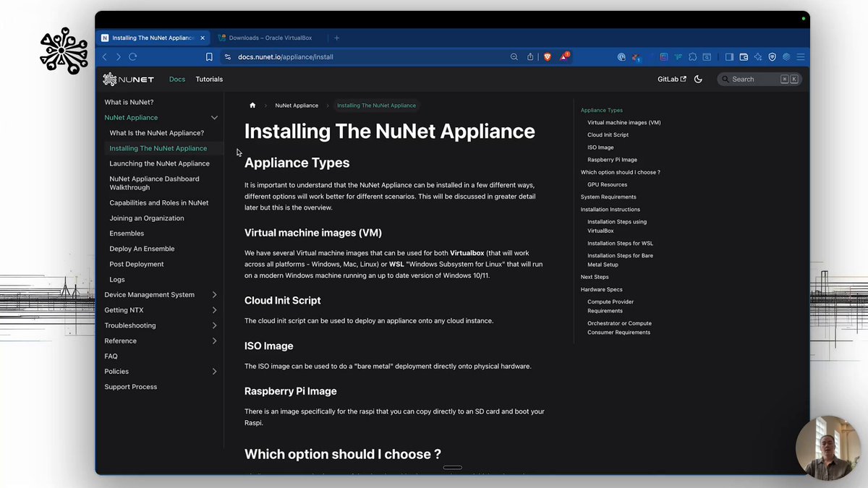Screen dimensions: 868x488
Task: Click the browser back arrow
Action: click(x=104, y=56)
